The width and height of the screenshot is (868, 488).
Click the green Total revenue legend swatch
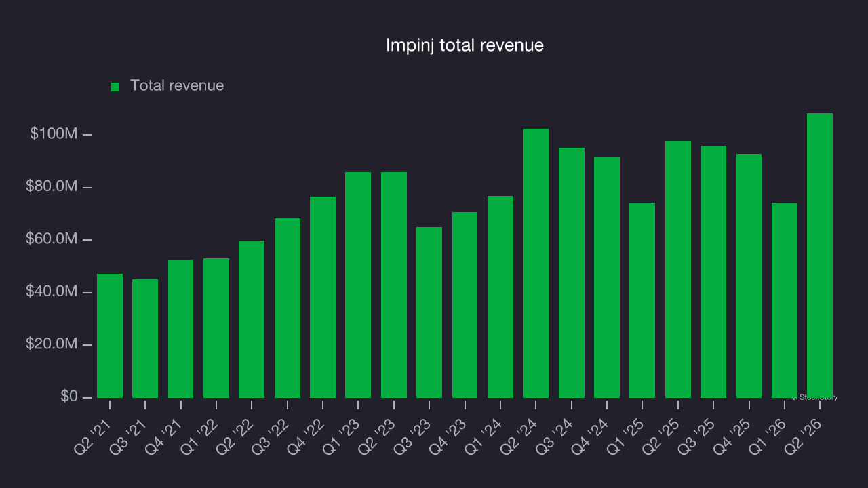115,87
